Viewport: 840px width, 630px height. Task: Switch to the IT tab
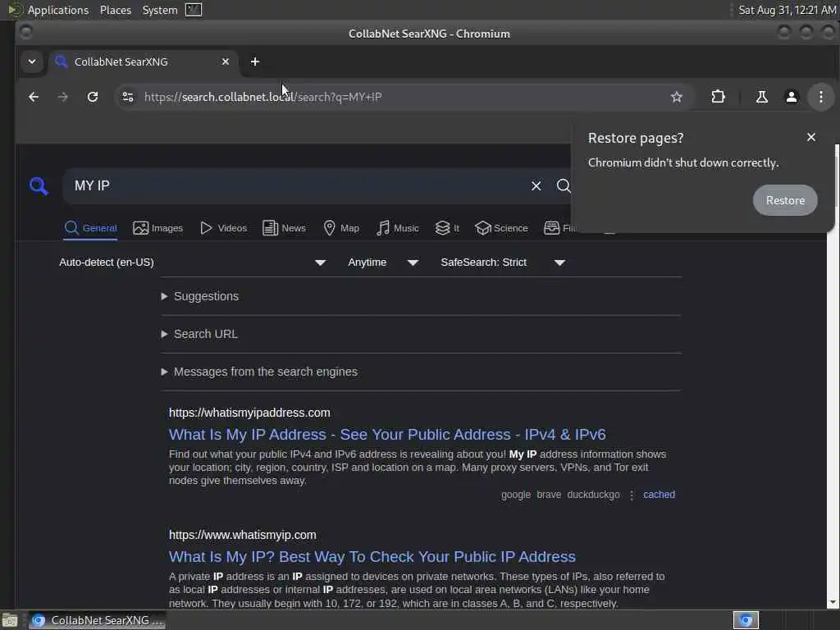pyautogui.click(x=447, y=228)
